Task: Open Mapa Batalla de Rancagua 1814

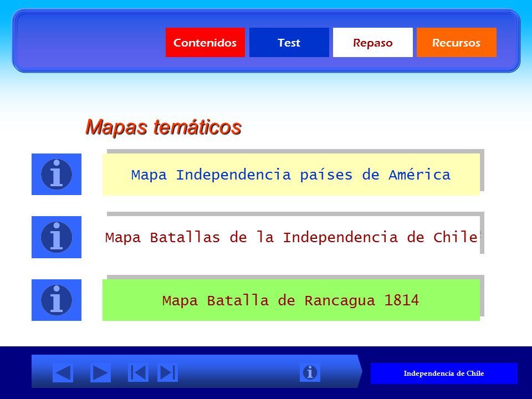Action: [291, 300]
